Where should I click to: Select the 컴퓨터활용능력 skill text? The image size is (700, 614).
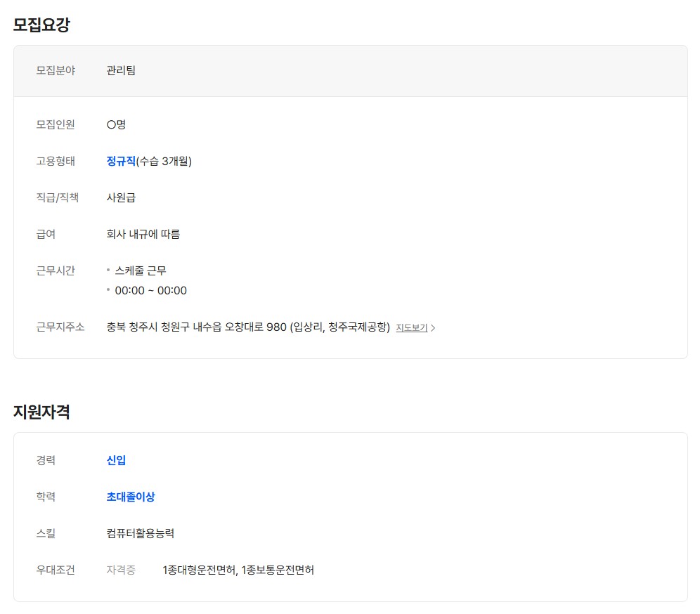141,533
